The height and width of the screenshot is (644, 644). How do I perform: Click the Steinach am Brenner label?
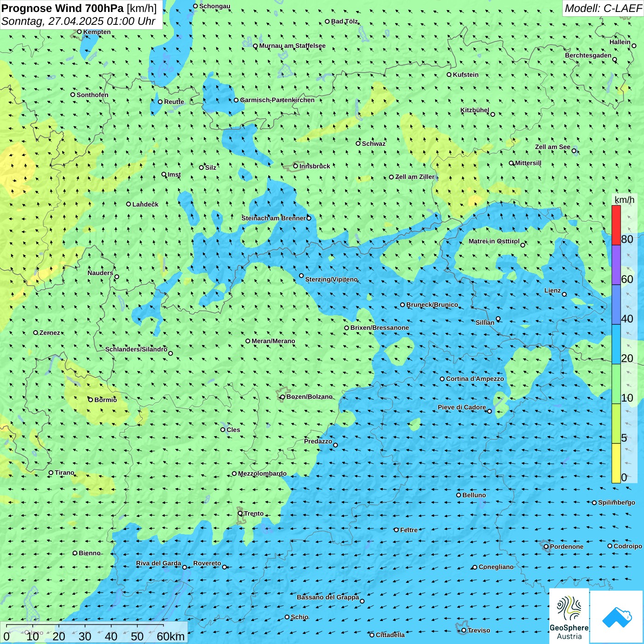(273, 218)
